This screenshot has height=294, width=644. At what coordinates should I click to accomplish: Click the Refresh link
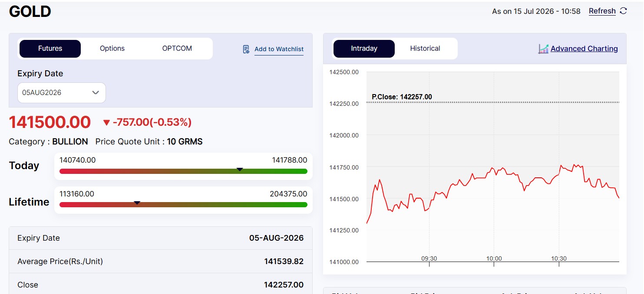pos(602,11)
